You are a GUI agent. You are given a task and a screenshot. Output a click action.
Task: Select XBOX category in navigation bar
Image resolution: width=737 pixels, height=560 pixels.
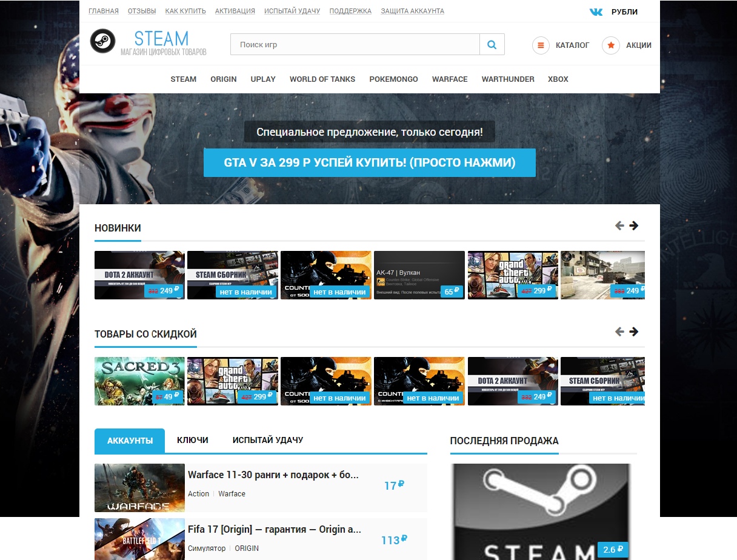(x=558, y=79)
